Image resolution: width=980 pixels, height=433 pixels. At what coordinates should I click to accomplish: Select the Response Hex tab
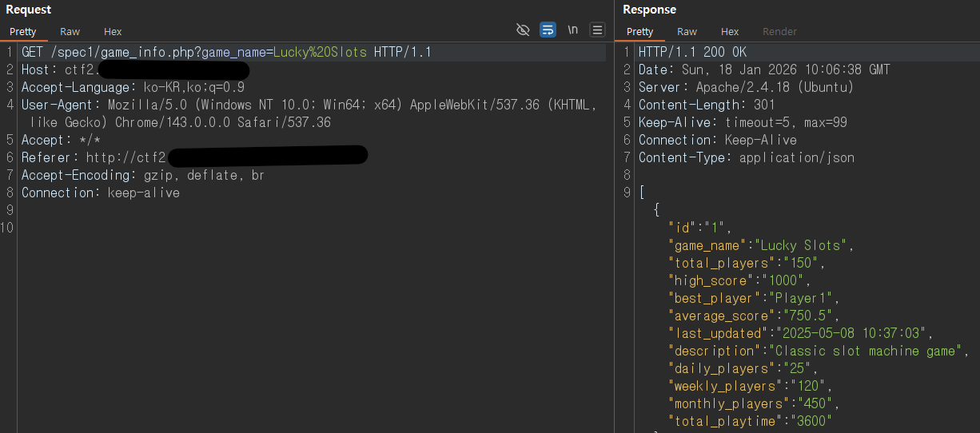click(730, 32)
